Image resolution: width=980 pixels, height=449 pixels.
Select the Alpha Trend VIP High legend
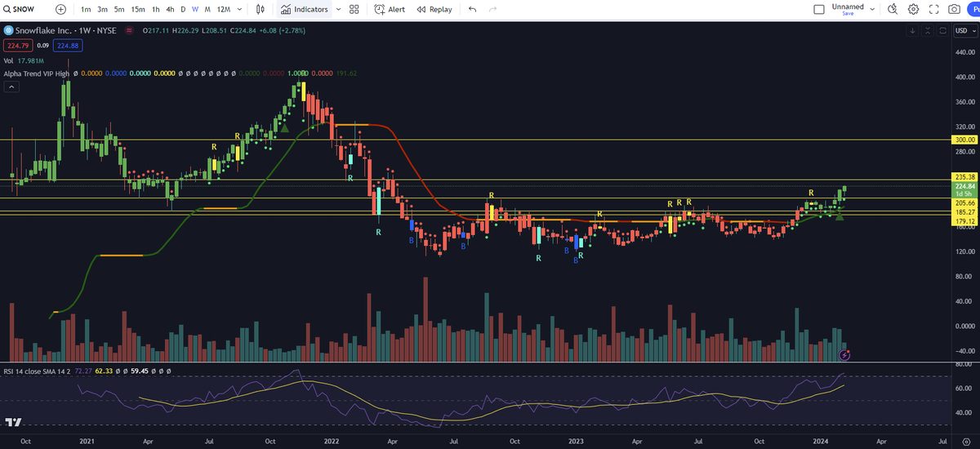point(36,73)
